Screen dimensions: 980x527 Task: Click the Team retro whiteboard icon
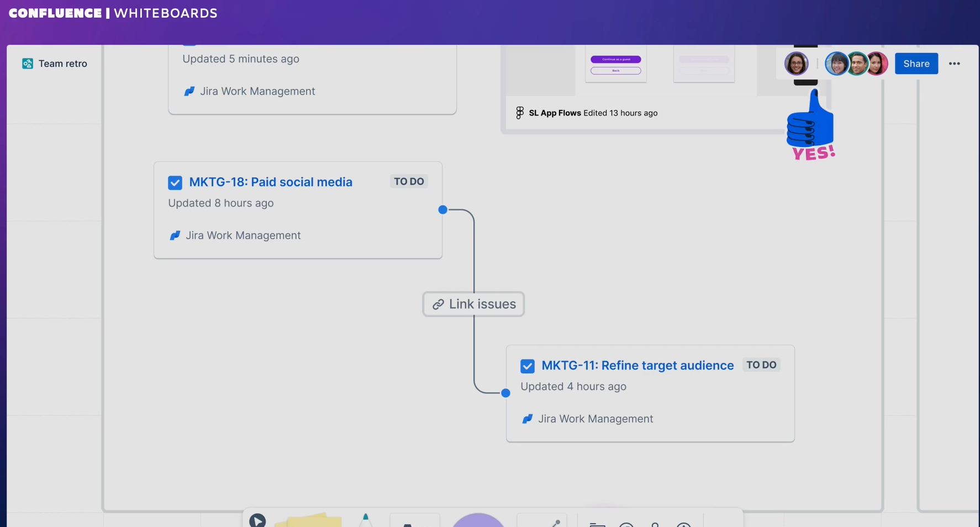(x=27, y=64)
